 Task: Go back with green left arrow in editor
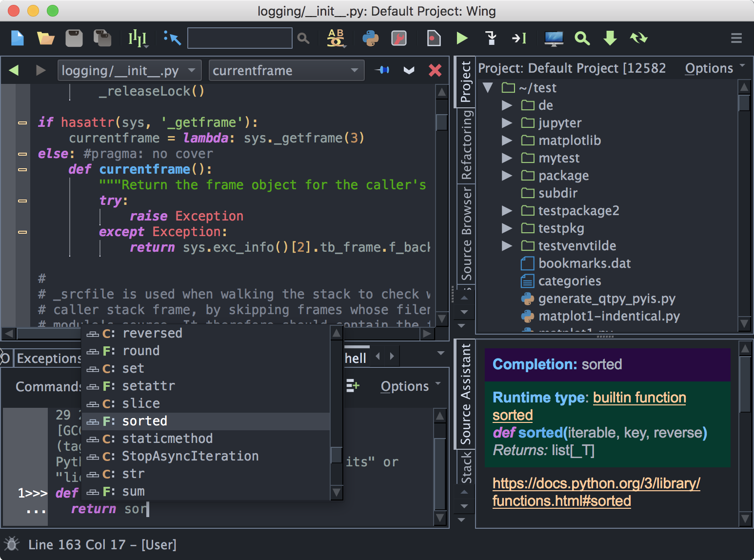pos(14,70)
